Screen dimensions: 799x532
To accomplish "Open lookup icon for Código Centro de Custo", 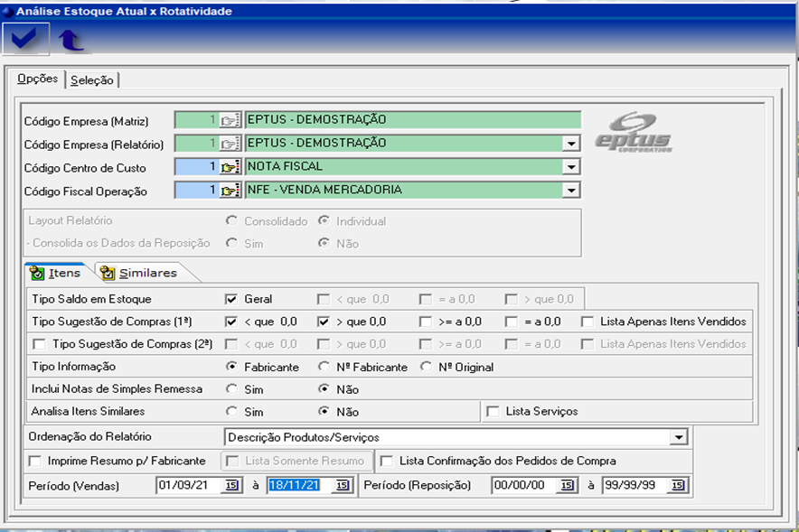I will tap(230, 167).
